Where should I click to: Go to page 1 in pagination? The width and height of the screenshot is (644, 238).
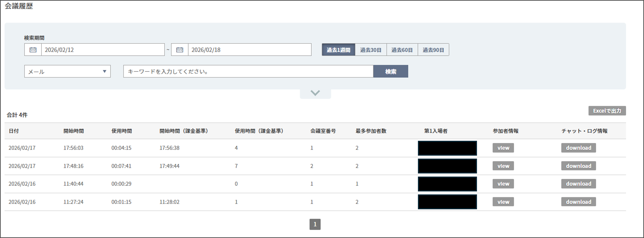(315, 224)
